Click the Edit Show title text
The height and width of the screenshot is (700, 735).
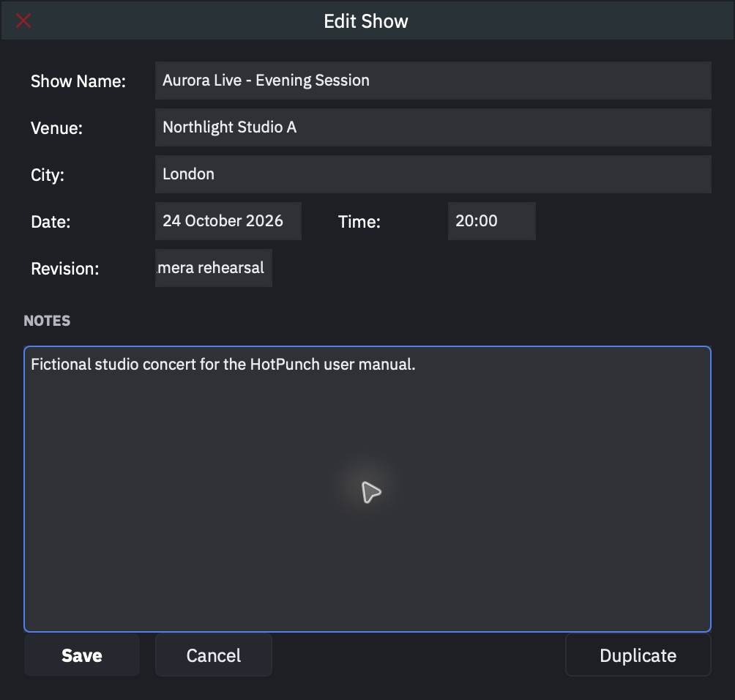366,21
